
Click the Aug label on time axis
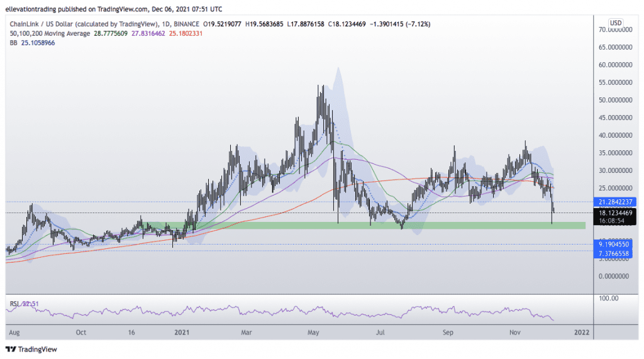click(14, 333)
